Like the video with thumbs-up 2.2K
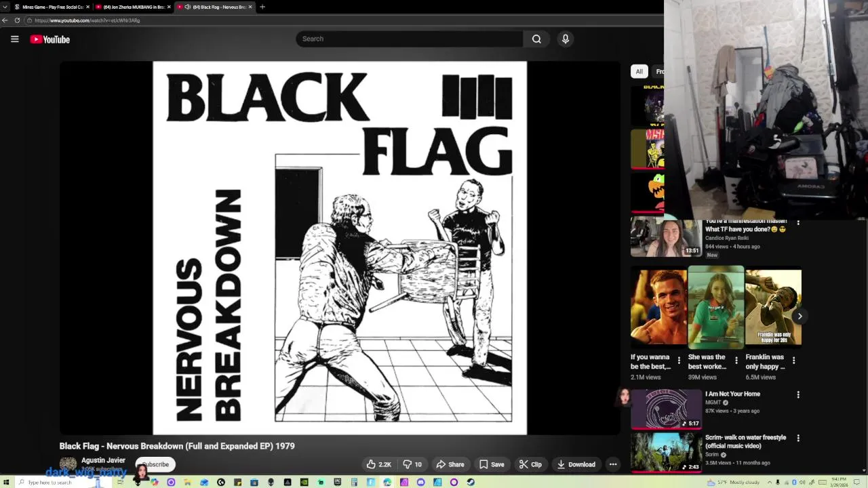868x488 pixels. [379, 464]
